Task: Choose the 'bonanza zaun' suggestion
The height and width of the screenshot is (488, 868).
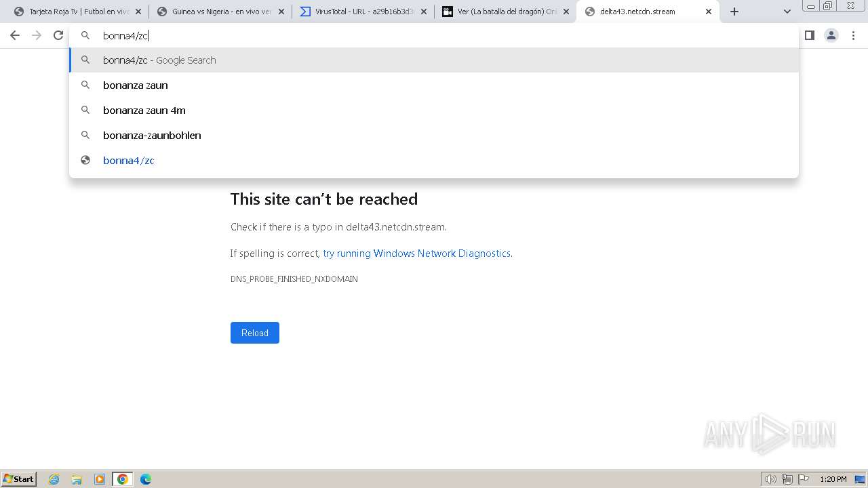Action: point(434,85)
